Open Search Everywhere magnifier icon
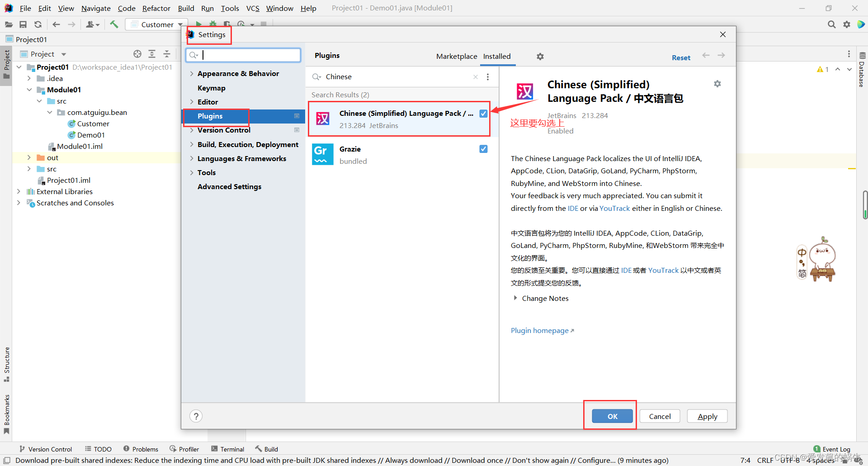The height and width of the screenshot is (466, 868). coord(831,24)
